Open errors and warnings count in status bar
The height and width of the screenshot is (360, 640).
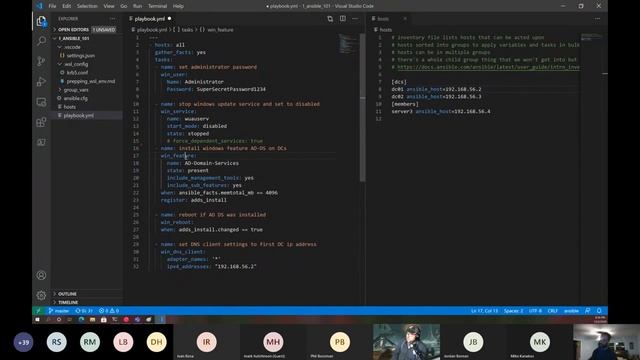point(109,311)
